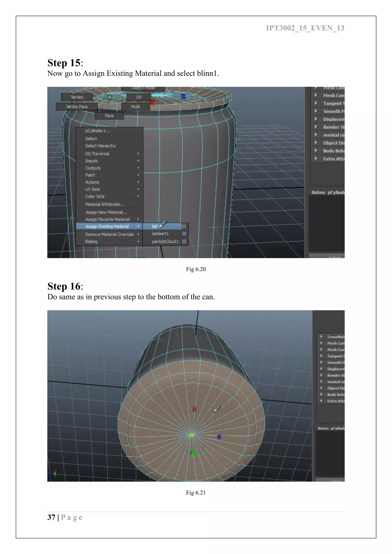Click the Vertex marking menu button
The width and height of the screenshot is (392, 554).
point(77,97)
